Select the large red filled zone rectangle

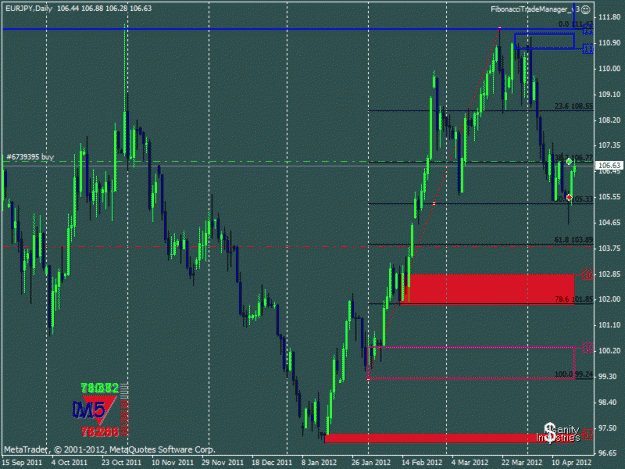pyautogui.click(x=487, y=289)
